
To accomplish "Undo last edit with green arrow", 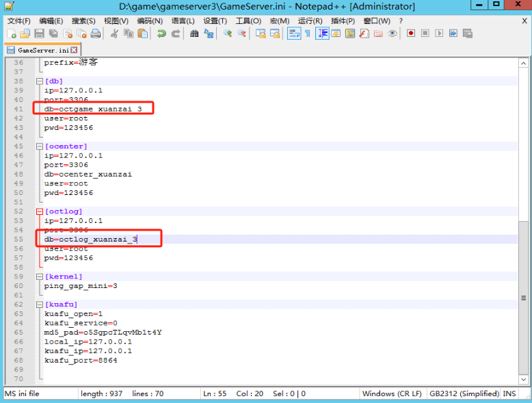I will [x=161, y=34].
